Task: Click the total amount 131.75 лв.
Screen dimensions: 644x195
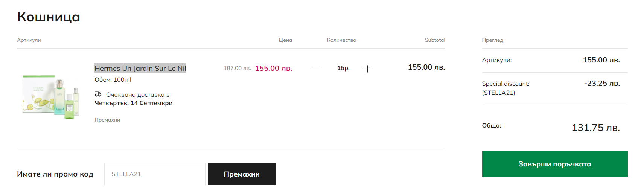Action: click(596, 128)
